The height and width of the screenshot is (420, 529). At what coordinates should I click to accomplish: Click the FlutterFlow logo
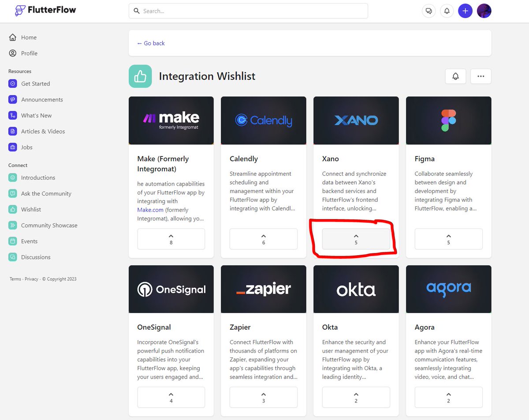tap(45, 10)
